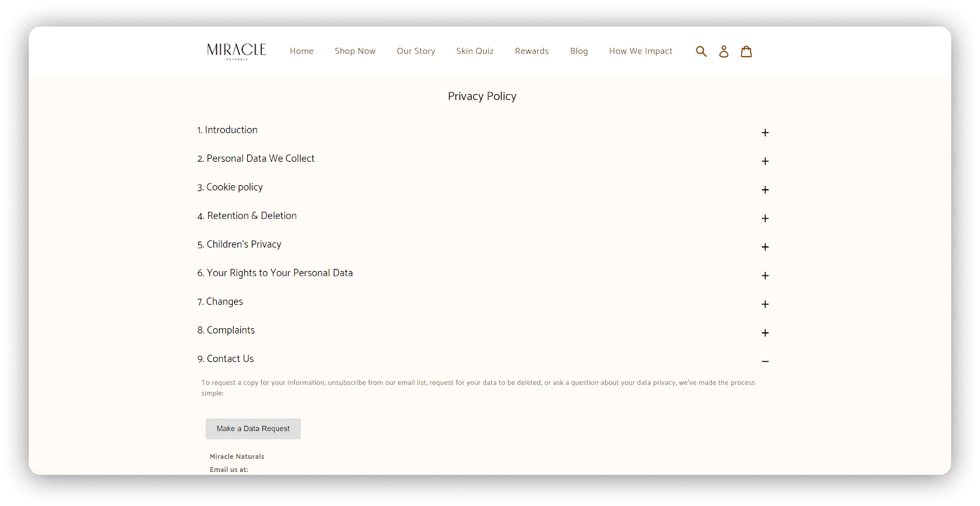
Task: Expand Cookie policy plus icon
Action: click(765, 190)
